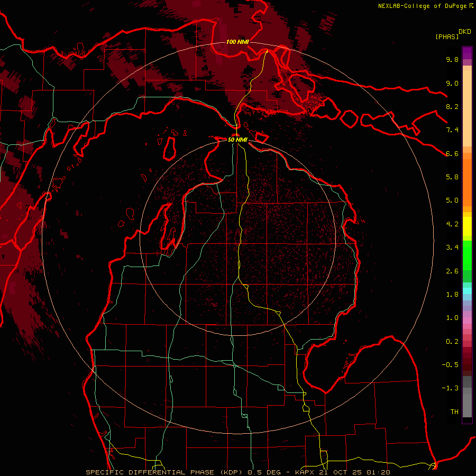
Task: Pick the purple band atop the color bar
Action: (467, 53)
